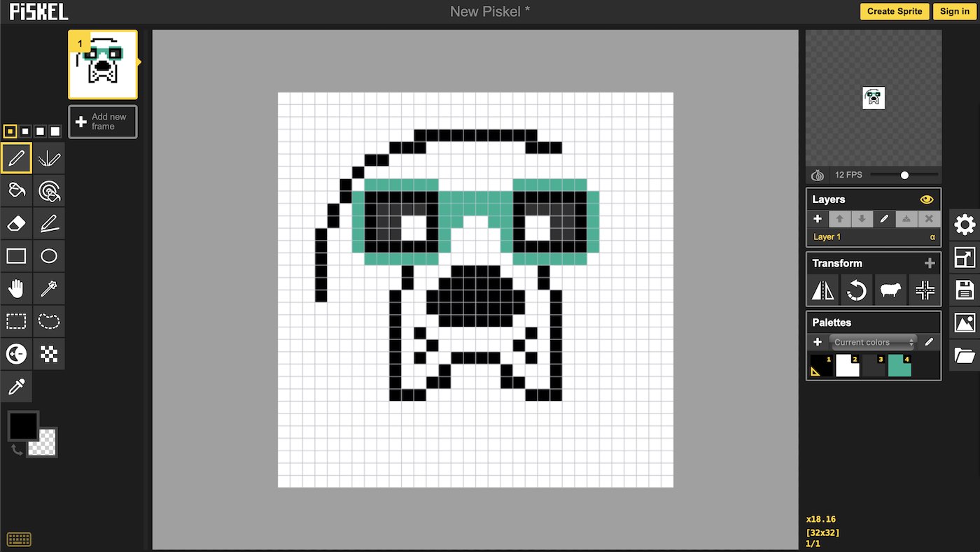The width and height of the screenshot is (980, 552).
Task: Add a new layer with plus button
Action: coord(818,219)
